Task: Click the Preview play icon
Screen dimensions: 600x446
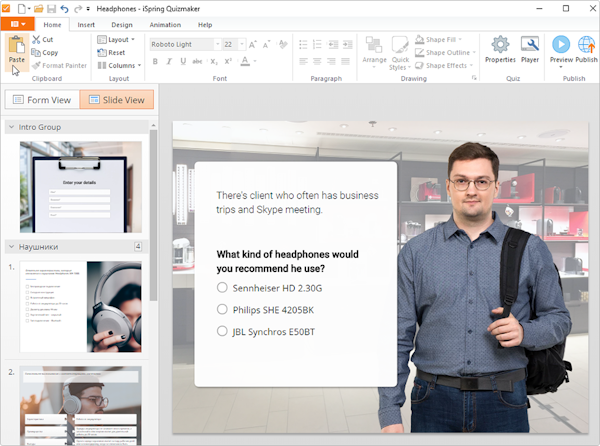Action: pyautogui.click(x=561, y=45)
